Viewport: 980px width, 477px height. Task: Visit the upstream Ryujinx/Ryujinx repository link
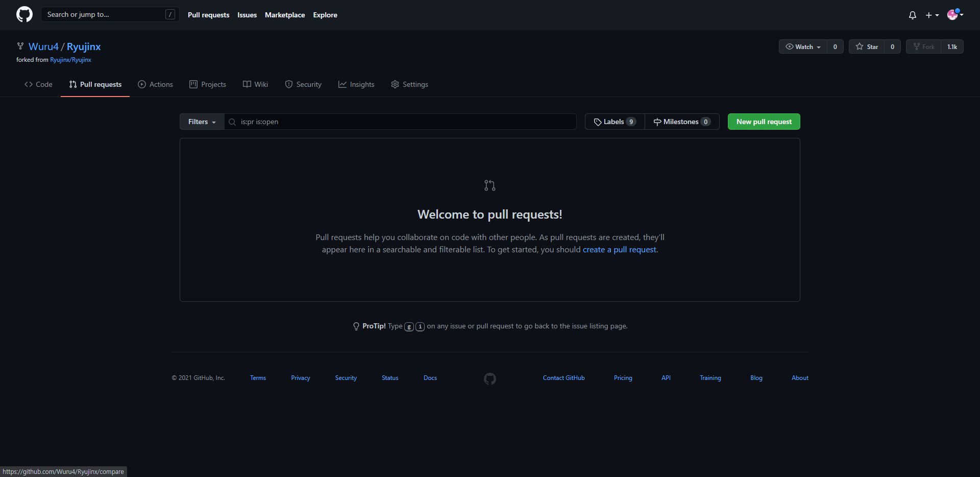click(70, 60)
